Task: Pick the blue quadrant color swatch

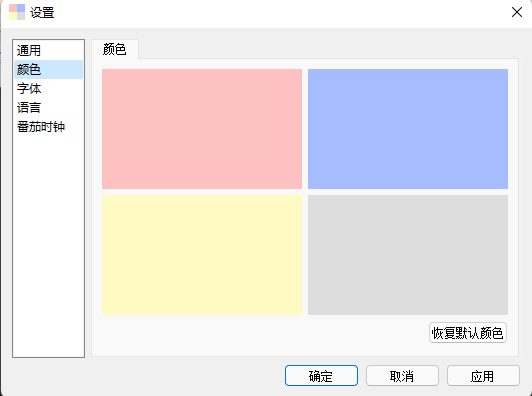Action: click(408, 129)
